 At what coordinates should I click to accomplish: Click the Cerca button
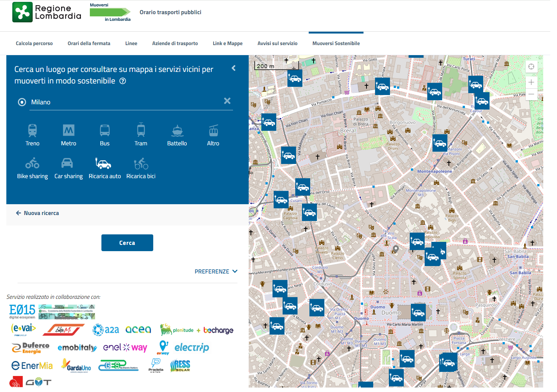coord(127,243)
